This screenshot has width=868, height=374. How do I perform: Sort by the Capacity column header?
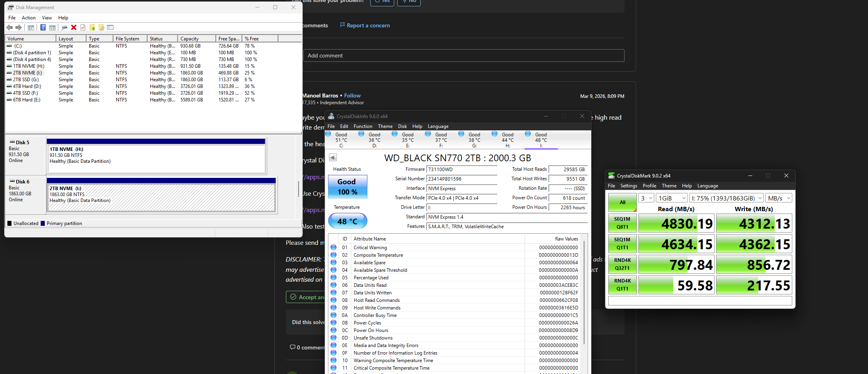click(x=197, y=38)
